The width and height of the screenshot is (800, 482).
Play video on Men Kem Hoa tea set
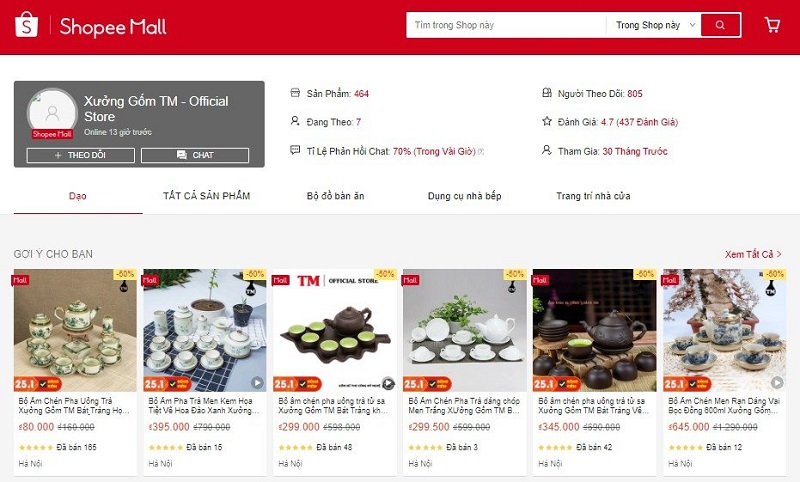257,383
